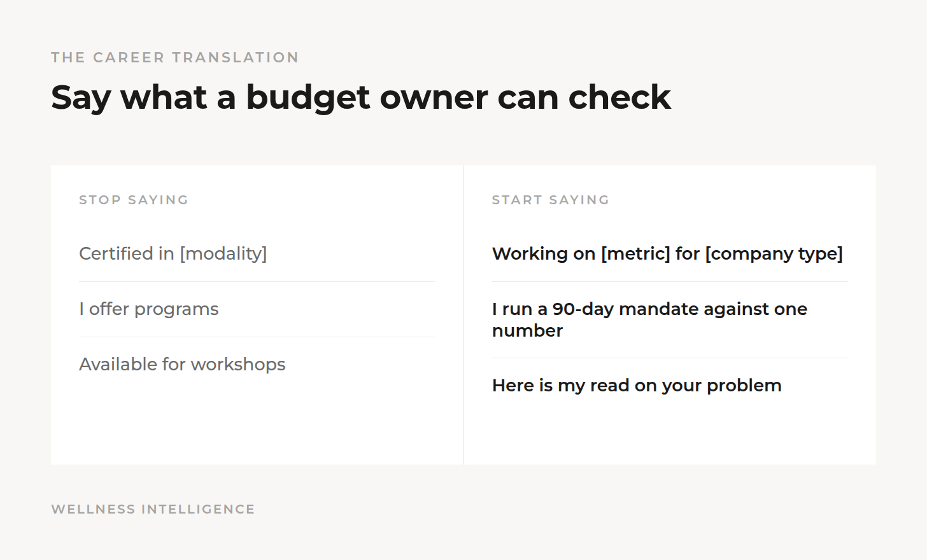Click the 'WELLNESS INTELLIGENCE' footer label
Screen dimensions: 927x560
(x=153, y=509)
